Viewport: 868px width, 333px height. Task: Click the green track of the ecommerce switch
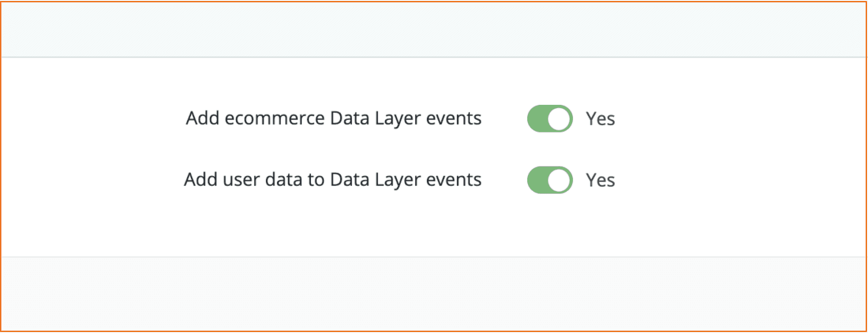coord(537,118)
